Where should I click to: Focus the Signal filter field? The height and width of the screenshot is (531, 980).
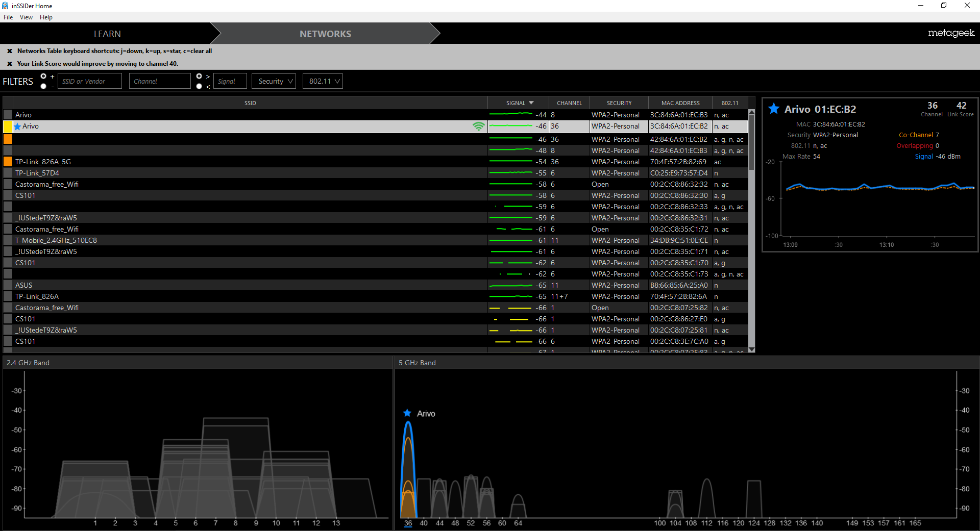click(230, 81)
